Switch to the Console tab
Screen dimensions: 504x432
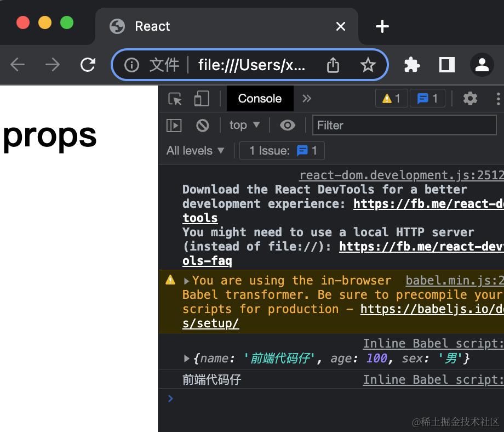pos(260,99)
